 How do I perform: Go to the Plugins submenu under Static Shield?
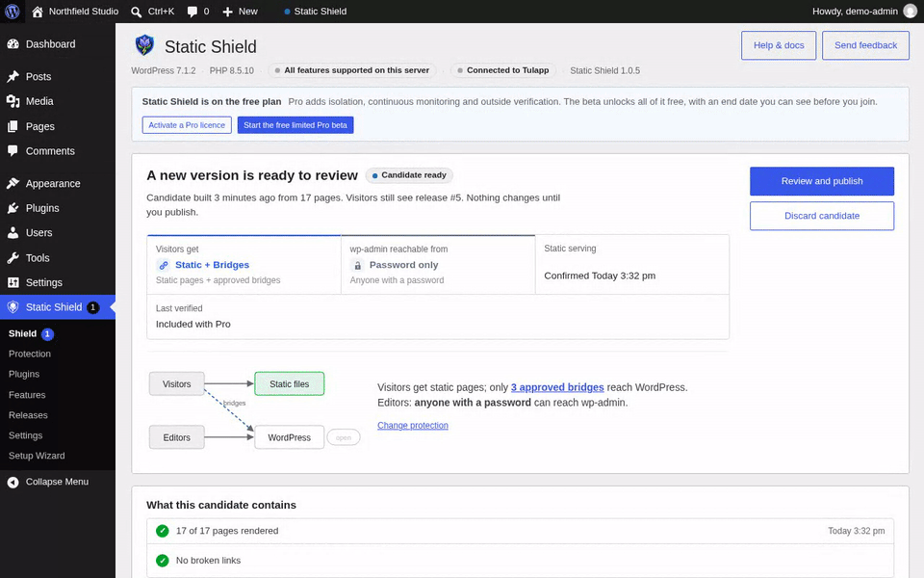pyautogui.click(x=24, y=374)
